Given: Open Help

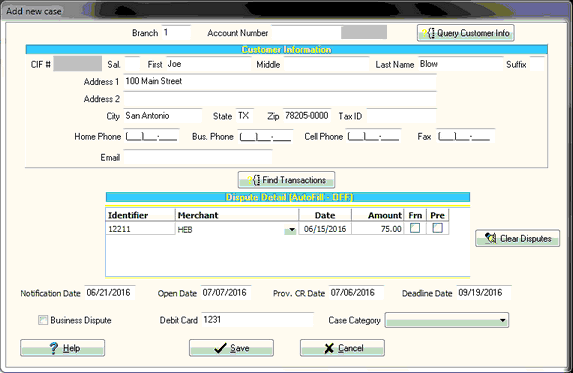Looking at the screenshot, I should (62, 348).
